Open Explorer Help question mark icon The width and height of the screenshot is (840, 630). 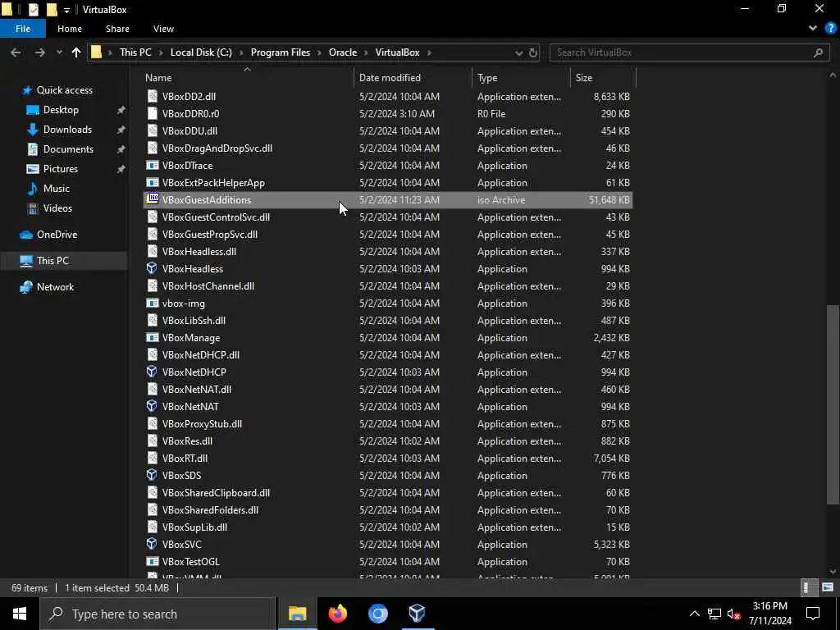tap(829, 29)
